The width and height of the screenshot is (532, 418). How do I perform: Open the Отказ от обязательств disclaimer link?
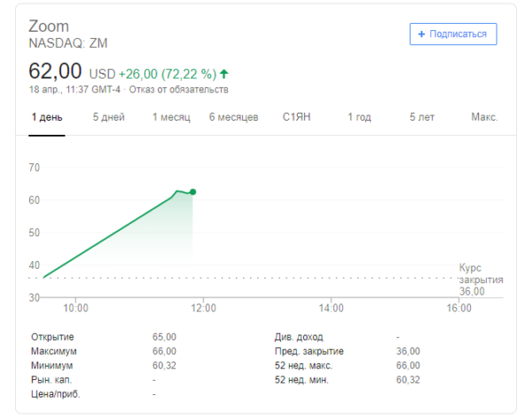pyautogui.click(x=178, y=90)
